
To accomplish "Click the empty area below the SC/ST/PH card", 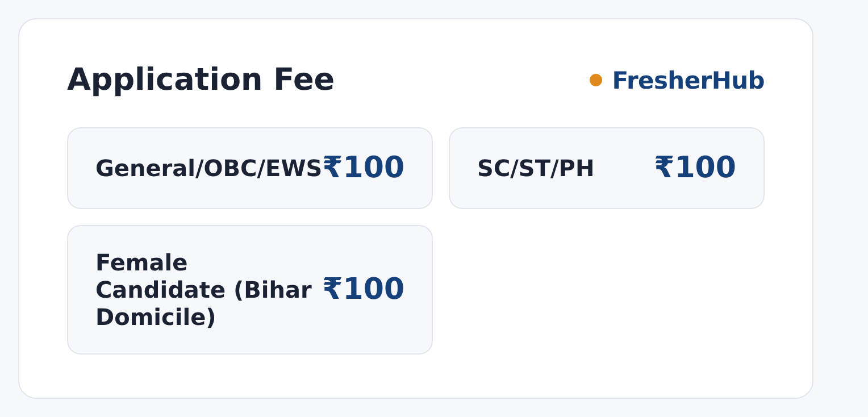I will [x=607, y=290].
